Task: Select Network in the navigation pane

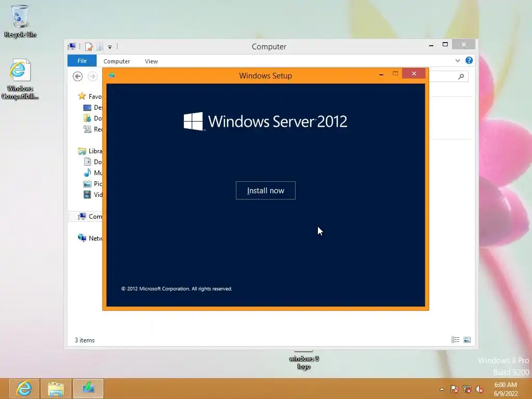Action: tap(90, 238)
